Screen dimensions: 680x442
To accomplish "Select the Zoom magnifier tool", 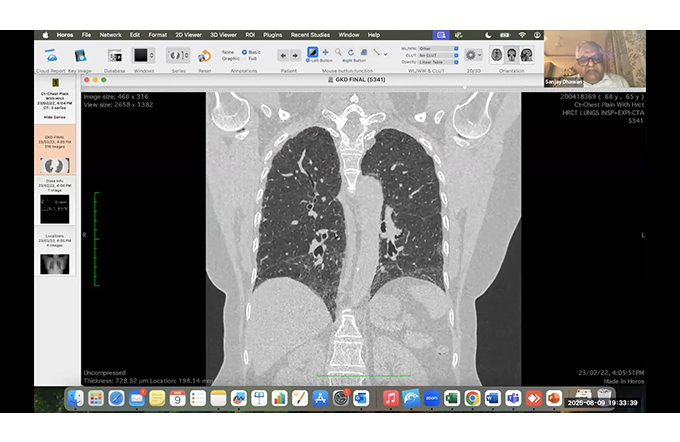I will pos(338,52).
